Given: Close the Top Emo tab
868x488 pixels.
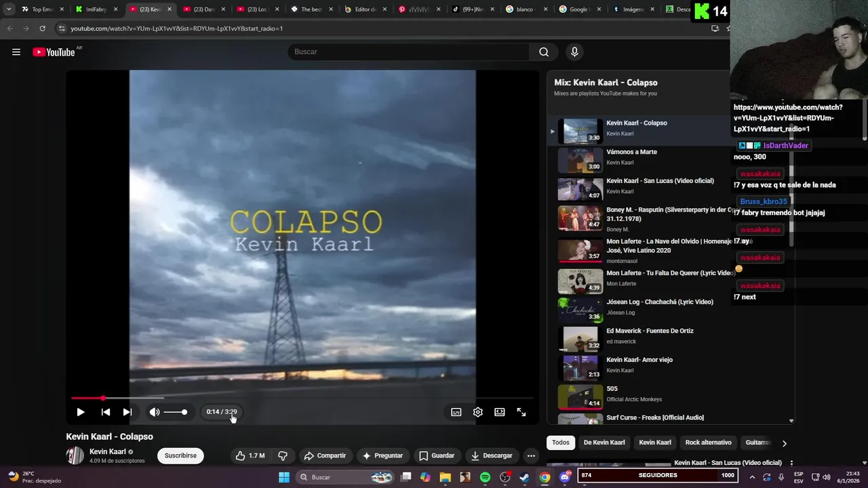Looking at the screenshot, I should (x=62, y=9).
